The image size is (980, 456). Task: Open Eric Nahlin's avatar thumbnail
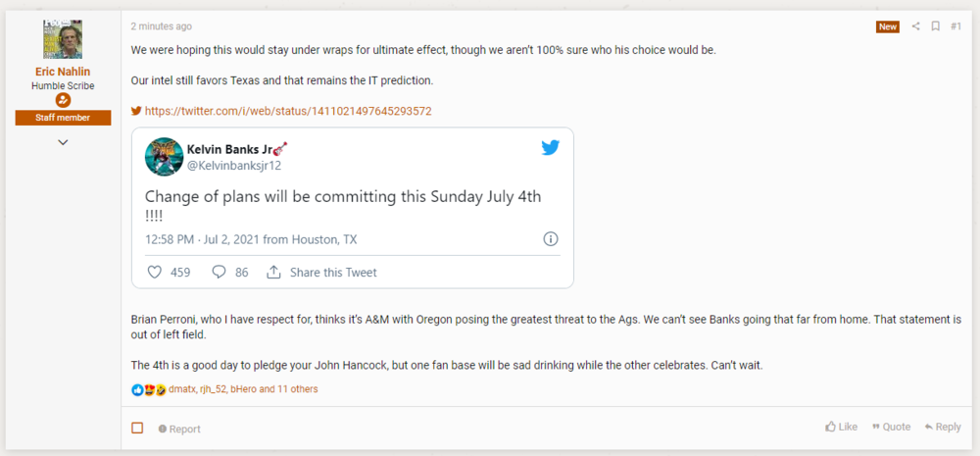click(63, 37)
